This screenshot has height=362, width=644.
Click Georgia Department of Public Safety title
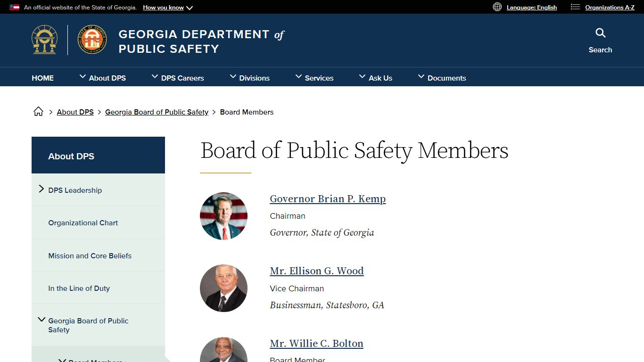tap(201, 41)
